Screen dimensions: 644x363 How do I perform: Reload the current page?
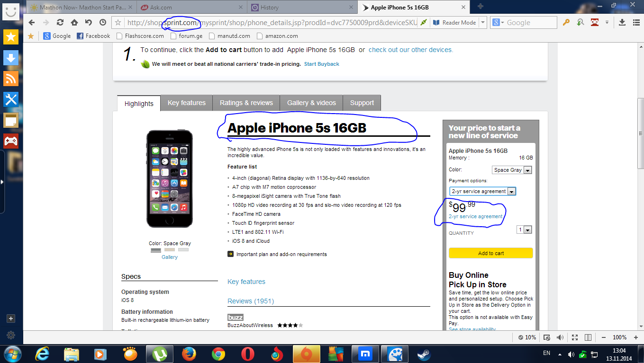(60, 22)
